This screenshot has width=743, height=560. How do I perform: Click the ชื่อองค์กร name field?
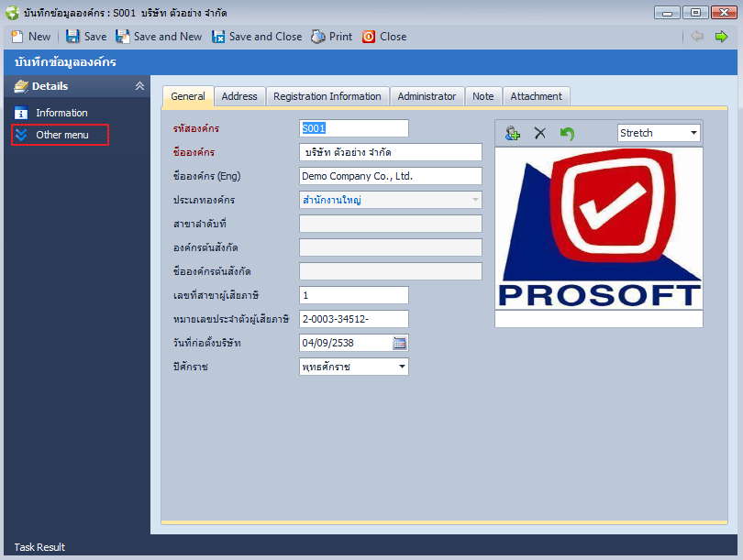click(391, 152)
